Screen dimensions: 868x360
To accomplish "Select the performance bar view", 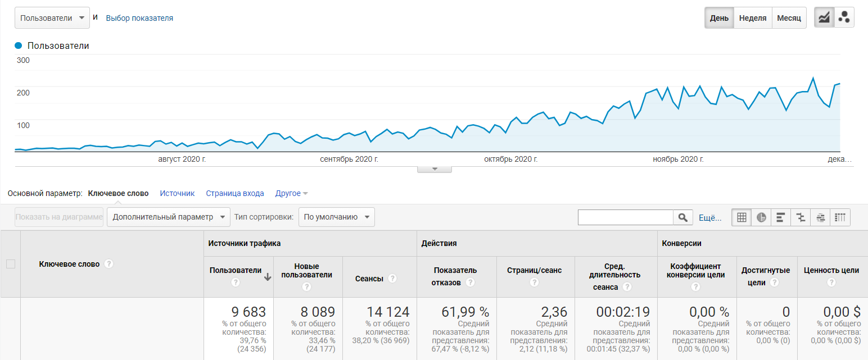I will (781, 217).
